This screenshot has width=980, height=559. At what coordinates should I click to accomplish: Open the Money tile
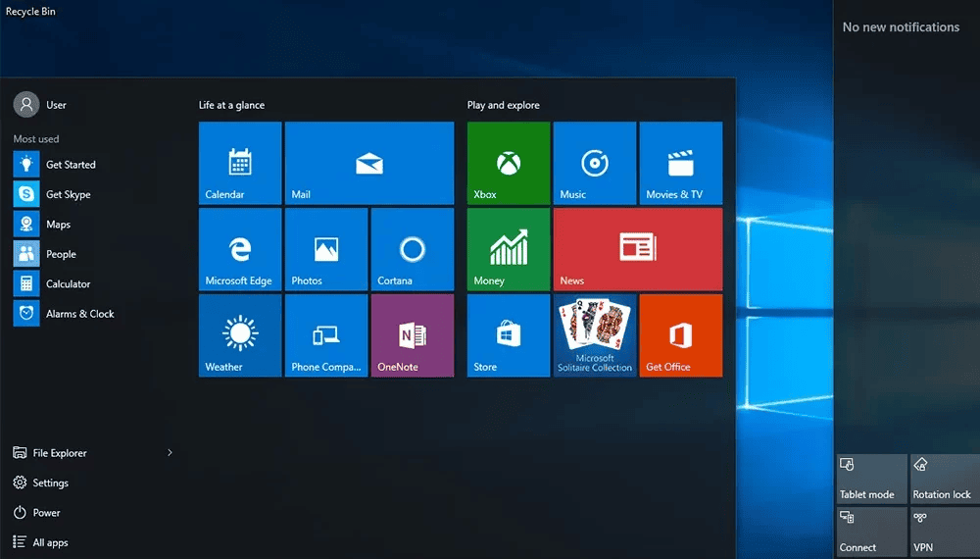pyautogui.click(x=509, y=249)
